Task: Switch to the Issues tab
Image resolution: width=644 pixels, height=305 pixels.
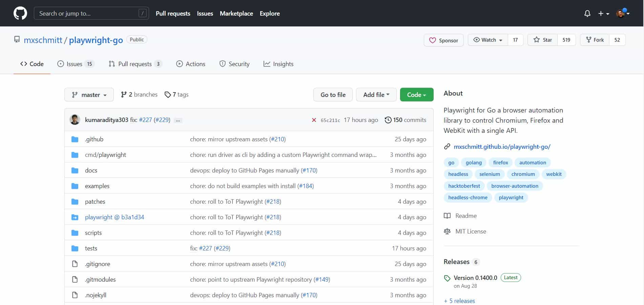Action: [x=75, y=64]
